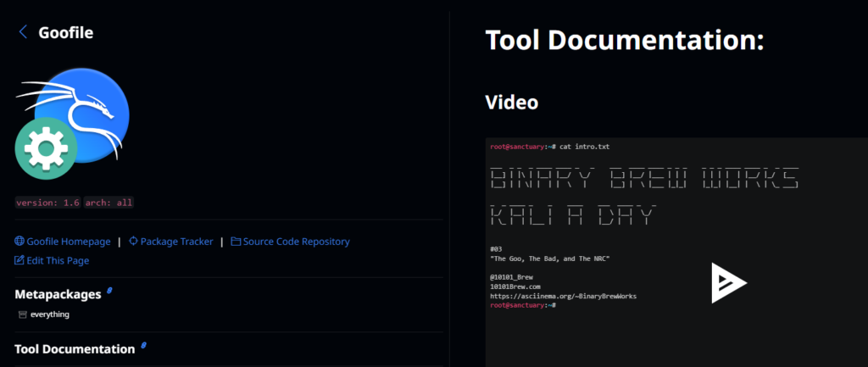Click the large Tool Documentation: heading
Viewport: 868px width, 367px height.
(x=625, y=41)
